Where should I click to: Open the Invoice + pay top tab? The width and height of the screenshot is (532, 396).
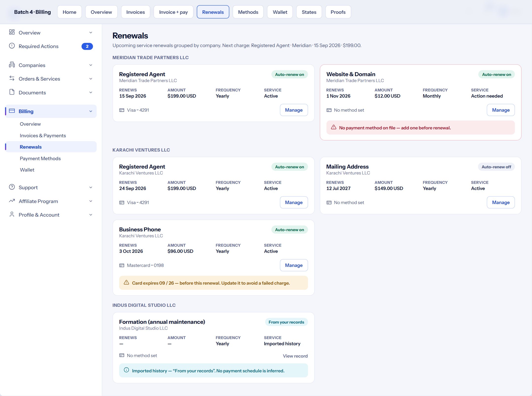173,12
